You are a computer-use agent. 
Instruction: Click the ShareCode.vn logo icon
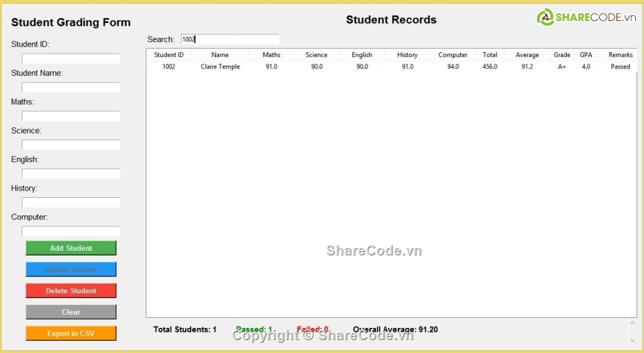click(545, 18)
